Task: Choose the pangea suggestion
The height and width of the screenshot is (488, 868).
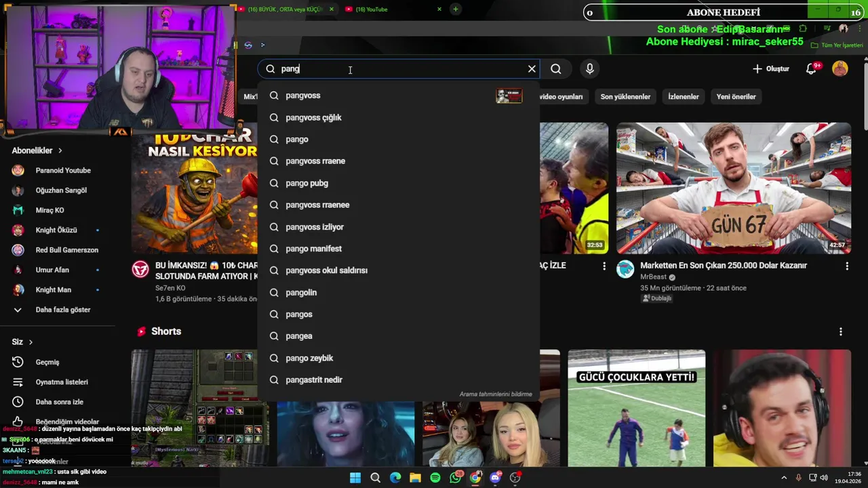Action: coord(398,335)
